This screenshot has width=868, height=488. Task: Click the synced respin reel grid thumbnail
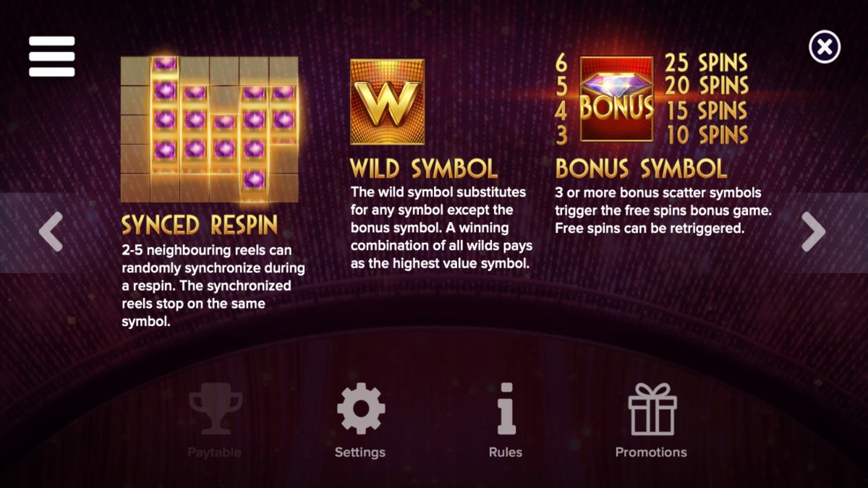click(x=209, y=129)
